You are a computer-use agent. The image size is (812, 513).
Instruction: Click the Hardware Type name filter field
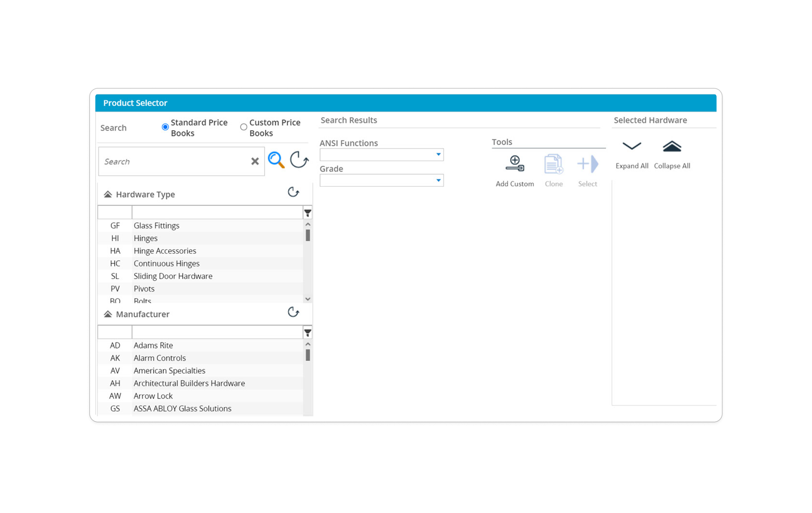click(218, 213)
